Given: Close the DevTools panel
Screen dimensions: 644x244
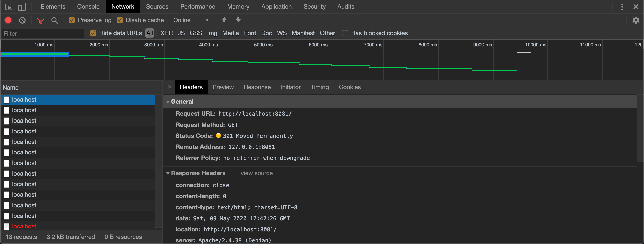Looking at the screenshot, I should (636, 7).
